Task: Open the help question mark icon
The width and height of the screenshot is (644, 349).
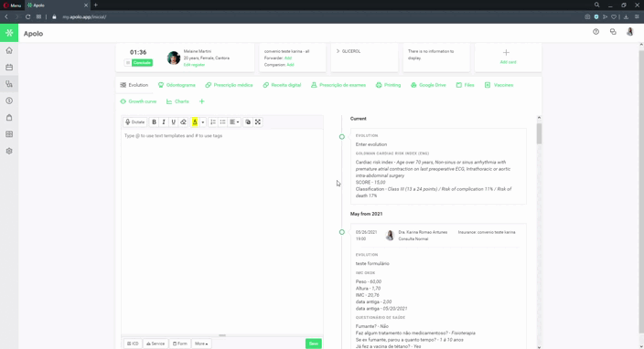Action: click(596, 32)
